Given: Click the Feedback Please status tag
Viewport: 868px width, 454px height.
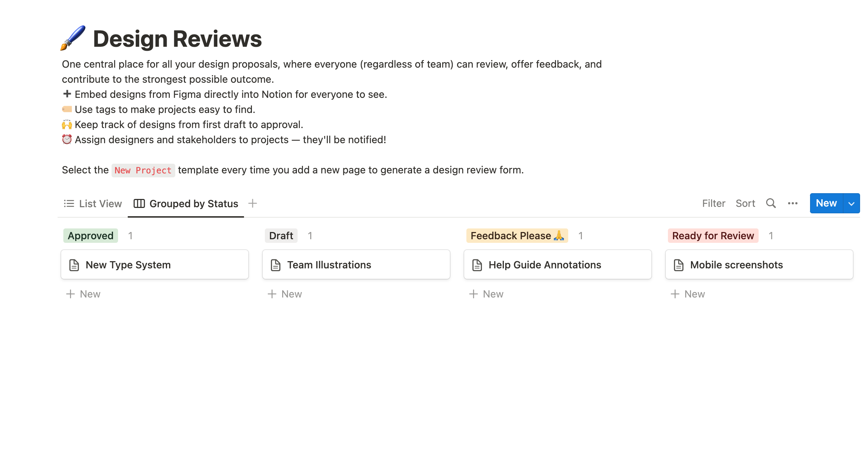Looking at the screenshot, I should (517, 236).
